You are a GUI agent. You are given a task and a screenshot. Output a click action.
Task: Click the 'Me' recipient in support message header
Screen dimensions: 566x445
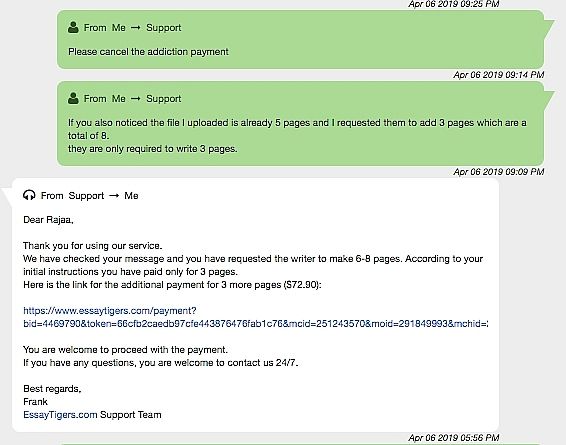point(131,196)
